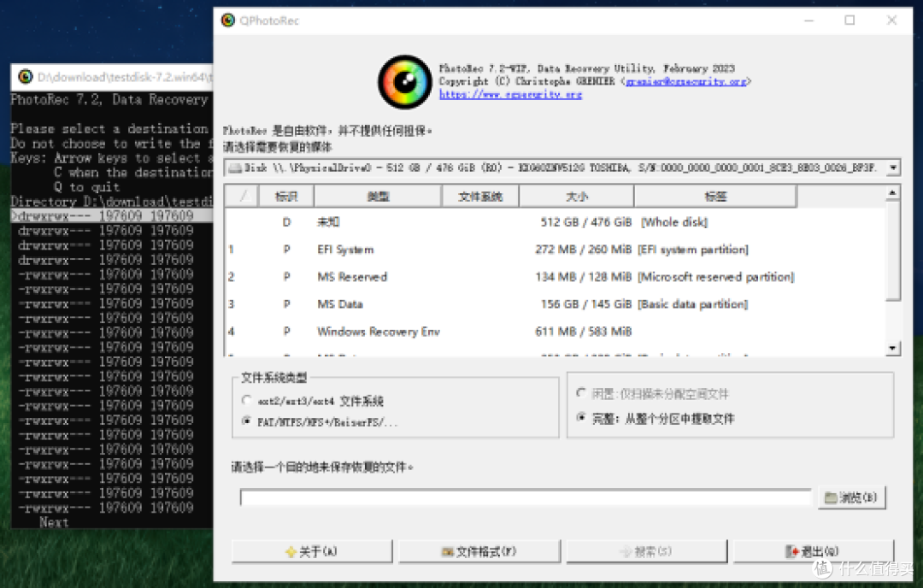Click the partition list scroll down arrow
Viewport: 923px width, 588px height.
pyautogui.click(x=892, y=349)
